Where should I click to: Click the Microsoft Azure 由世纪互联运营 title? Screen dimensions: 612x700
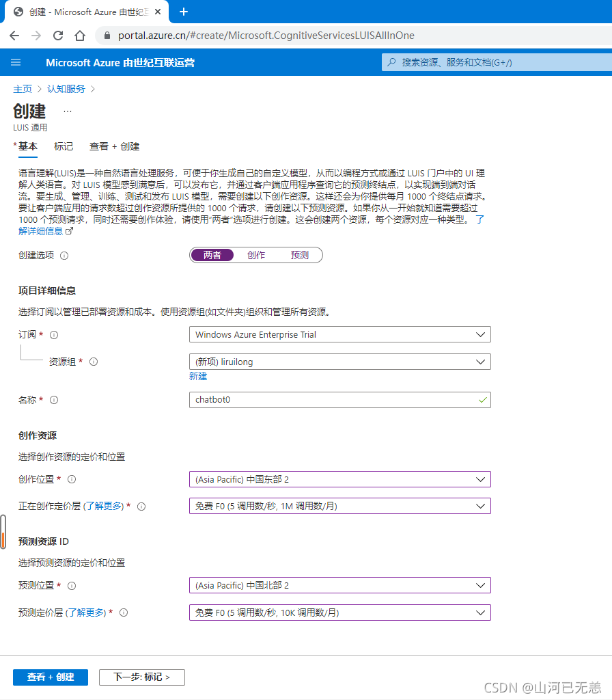(x=120, y=63)
